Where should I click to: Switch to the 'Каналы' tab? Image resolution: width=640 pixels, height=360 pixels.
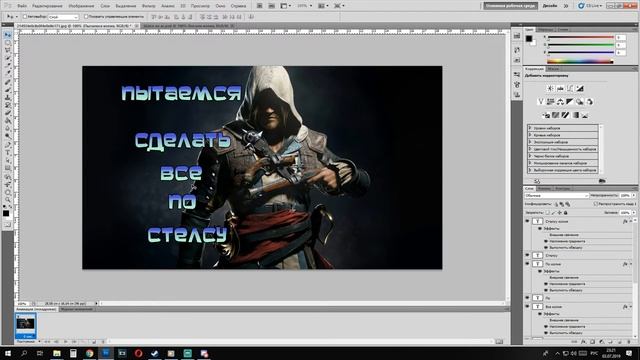coord(544,189)
